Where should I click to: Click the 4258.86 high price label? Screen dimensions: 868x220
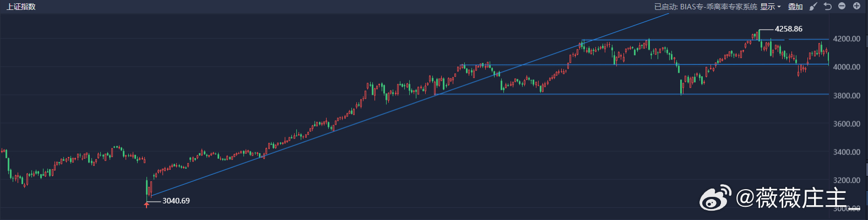coord(789,29)
